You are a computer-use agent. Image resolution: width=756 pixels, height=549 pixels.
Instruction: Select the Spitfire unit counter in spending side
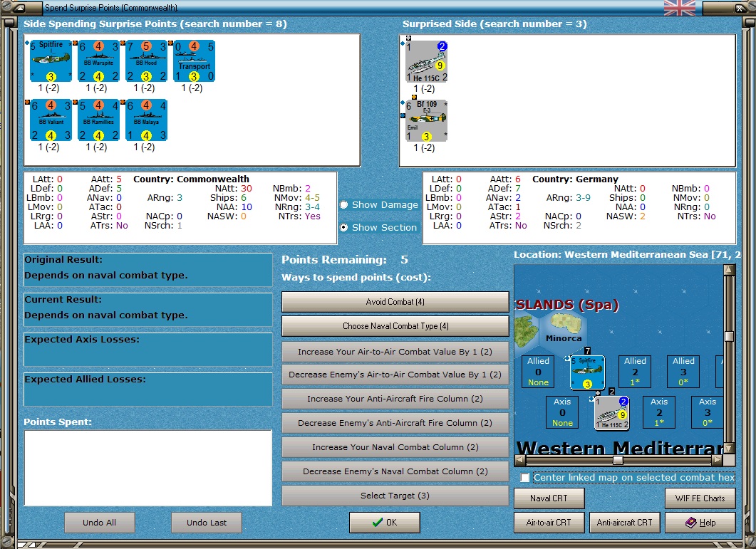point(50,61)
